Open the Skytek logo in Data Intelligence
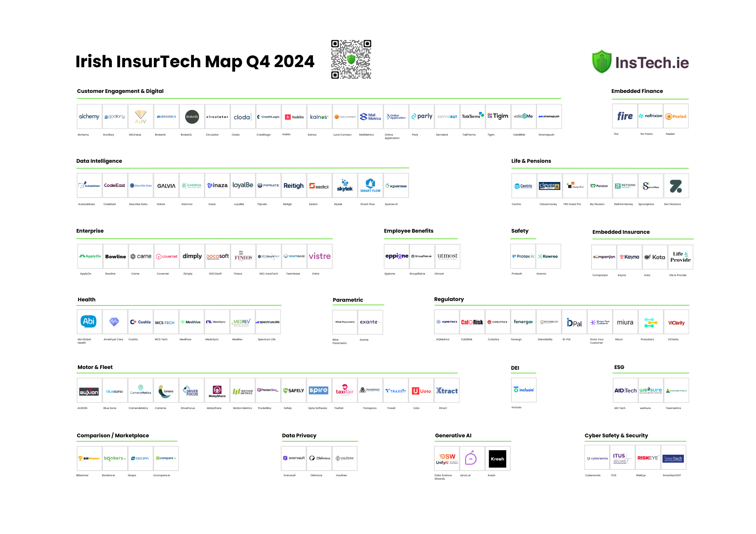756x534 pixels. coord(345,185)
